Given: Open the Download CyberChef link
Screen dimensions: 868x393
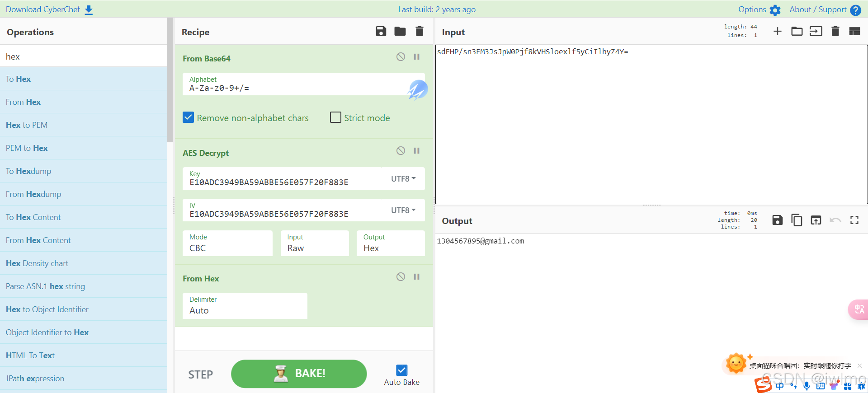Looking at the screenshot, I should pyautogui.click(x=43, y=9).
